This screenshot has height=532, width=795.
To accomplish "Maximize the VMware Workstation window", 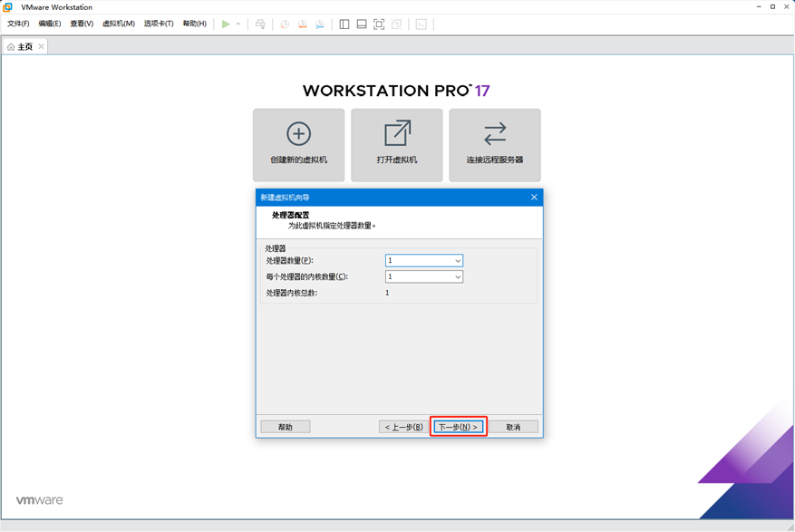I will pos(772,6).
